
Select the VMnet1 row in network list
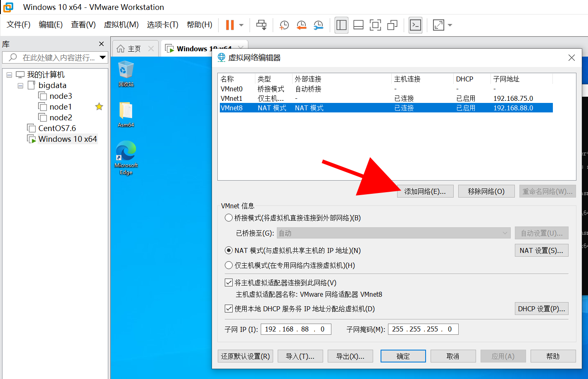click(386, 98)
